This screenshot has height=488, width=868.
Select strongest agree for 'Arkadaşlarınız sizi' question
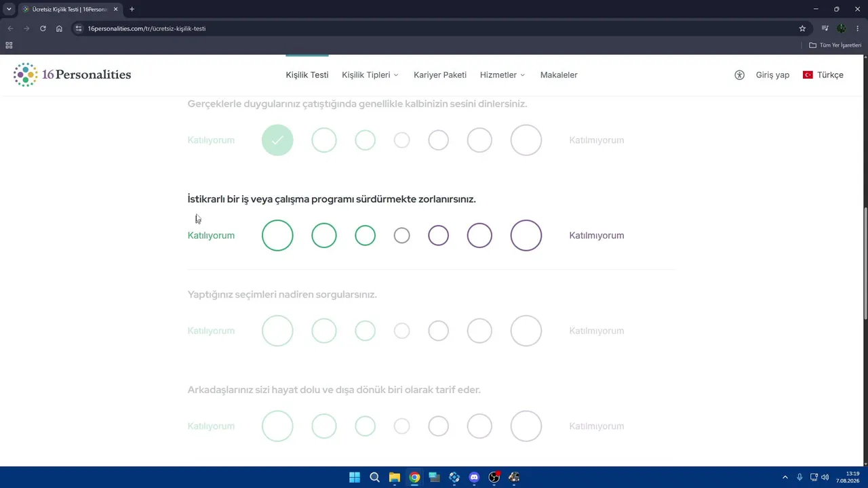[277, 426]
